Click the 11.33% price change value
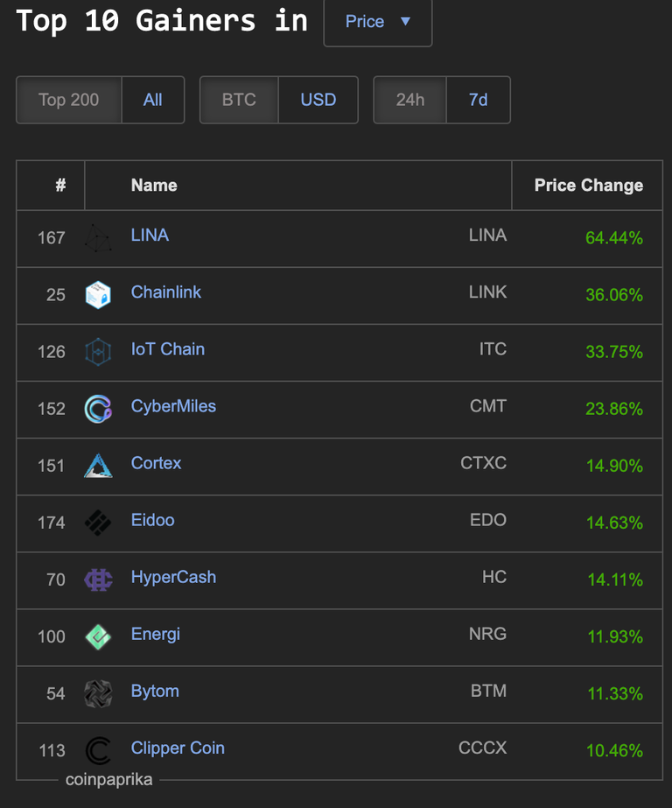Image resolution: width=672 pixels, height=808 pixels. 615,693
